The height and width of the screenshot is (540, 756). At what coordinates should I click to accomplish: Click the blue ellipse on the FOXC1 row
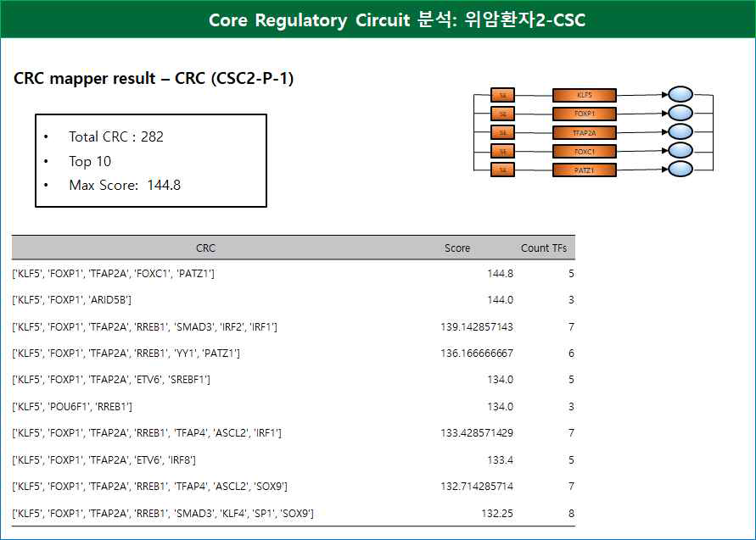tap(680, 150)
